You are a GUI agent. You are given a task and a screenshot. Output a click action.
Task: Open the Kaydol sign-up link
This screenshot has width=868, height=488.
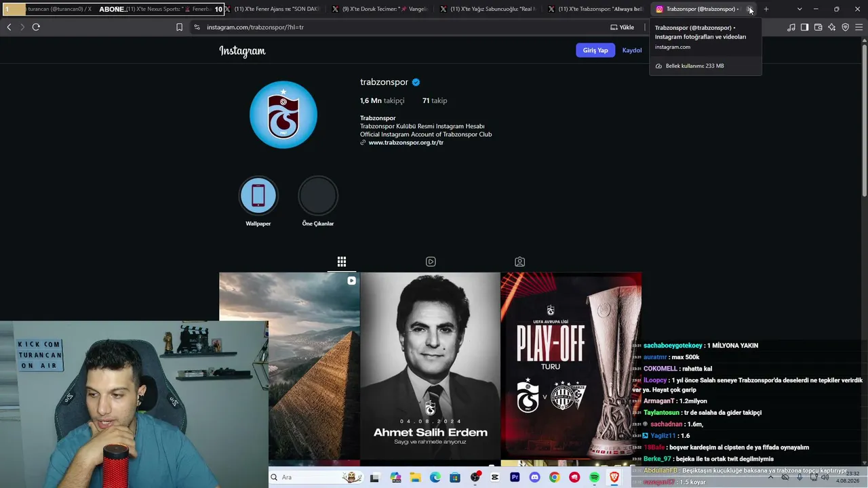632,50
